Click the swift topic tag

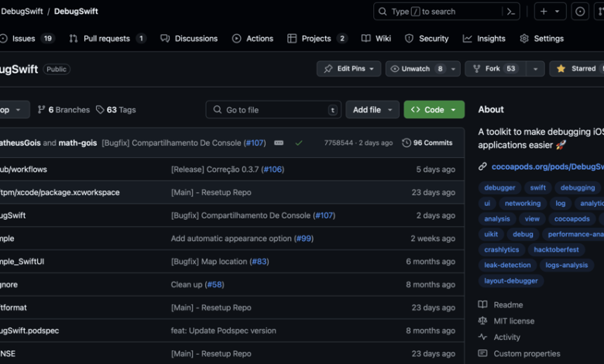click(537, 188)
